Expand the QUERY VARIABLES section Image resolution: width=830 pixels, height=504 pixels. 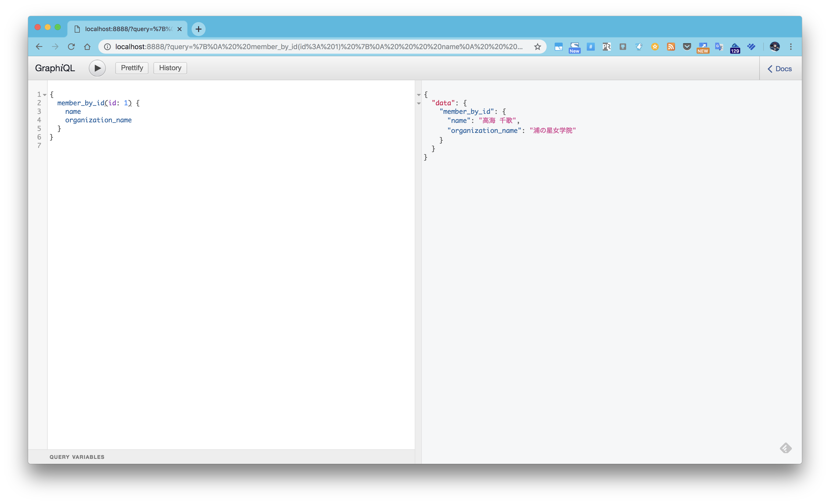coord(77,457)
